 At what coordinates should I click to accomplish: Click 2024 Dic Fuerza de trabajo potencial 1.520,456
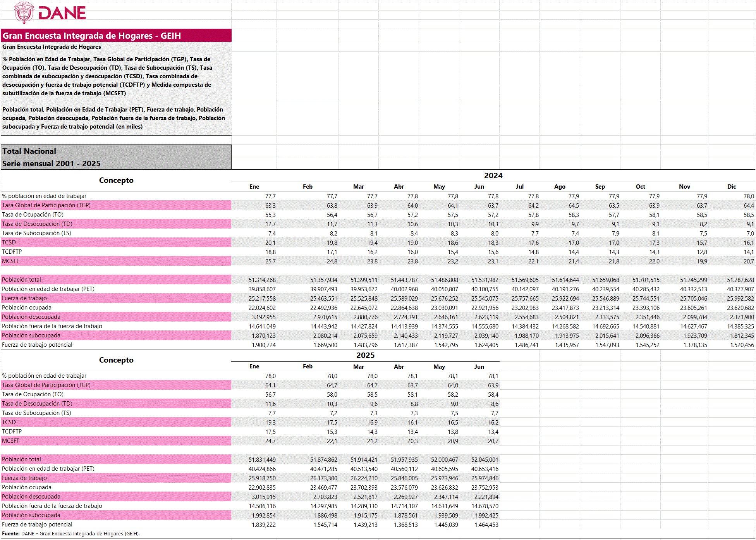(742, 345)
